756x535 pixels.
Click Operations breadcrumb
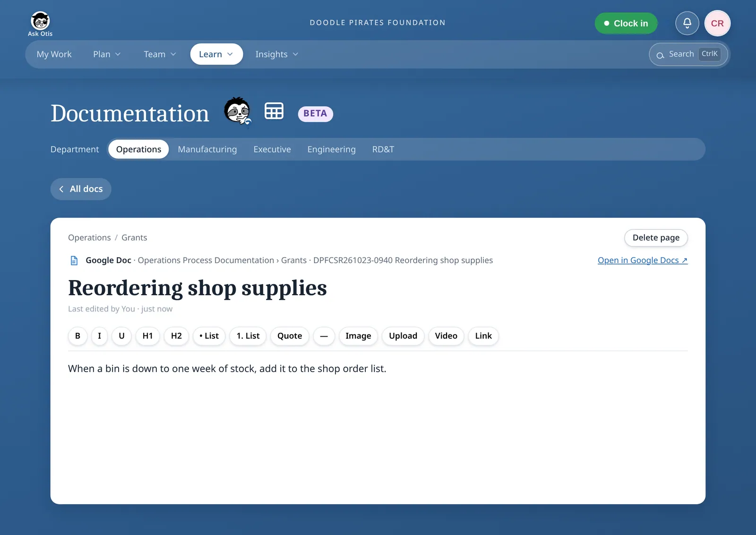point(89,238)
